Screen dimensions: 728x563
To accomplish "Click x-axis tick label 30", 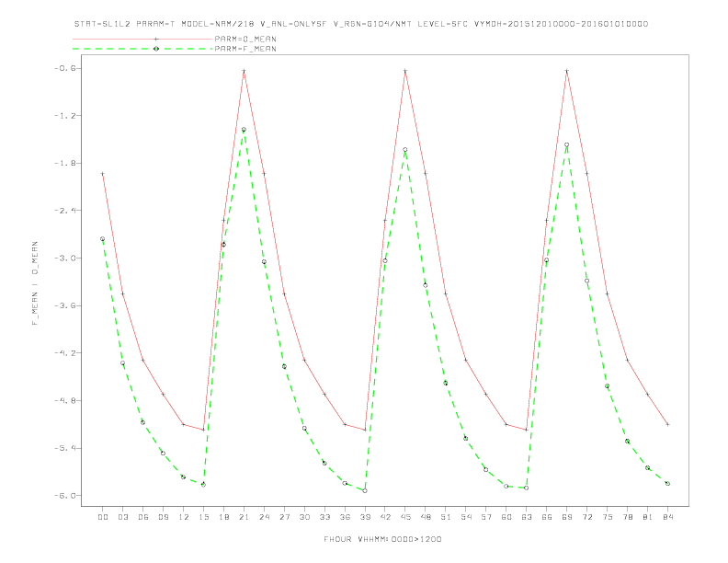I will (304, 517).
